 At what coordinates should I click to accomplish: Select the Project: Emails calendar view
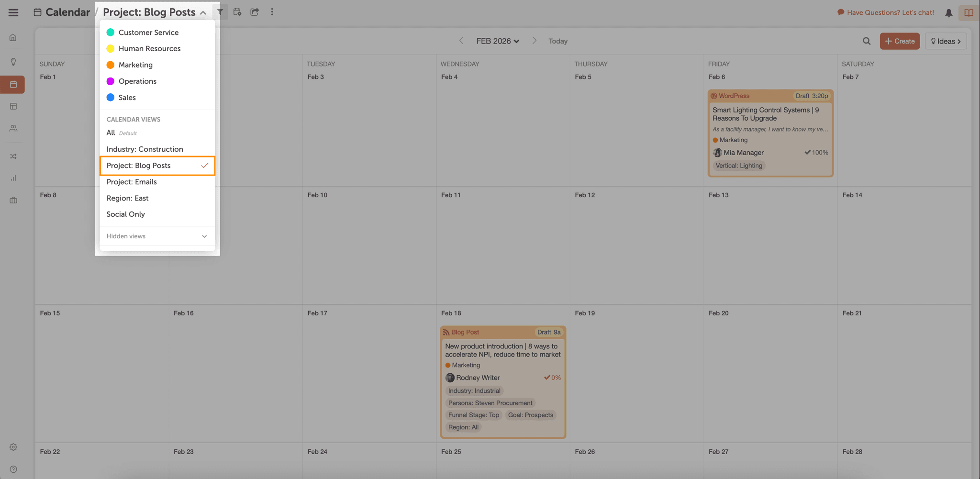[132, 182]
